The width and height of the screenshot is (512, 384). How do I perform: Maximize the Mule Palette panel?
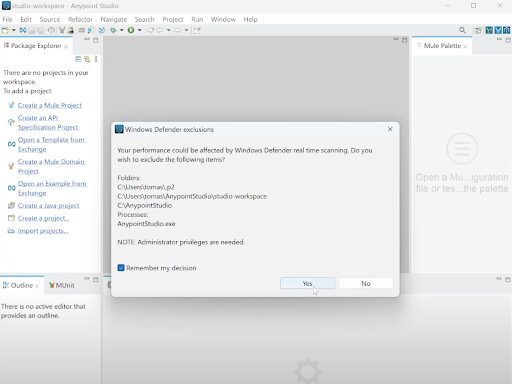[508, 40]
